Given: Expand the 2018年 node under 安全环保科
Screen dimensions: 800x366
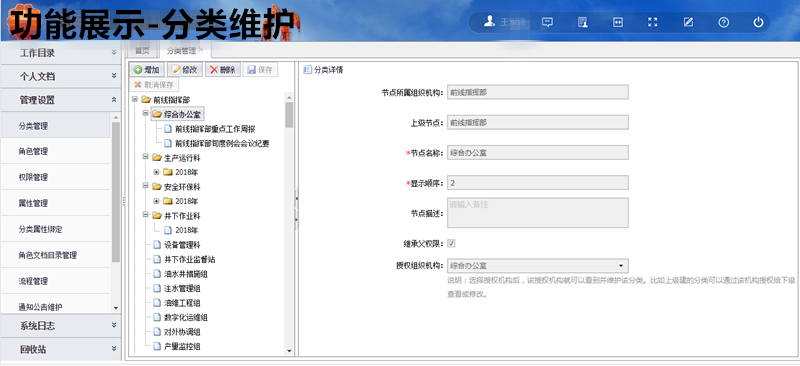Looking at the screenshot, I should pos(157,201).
